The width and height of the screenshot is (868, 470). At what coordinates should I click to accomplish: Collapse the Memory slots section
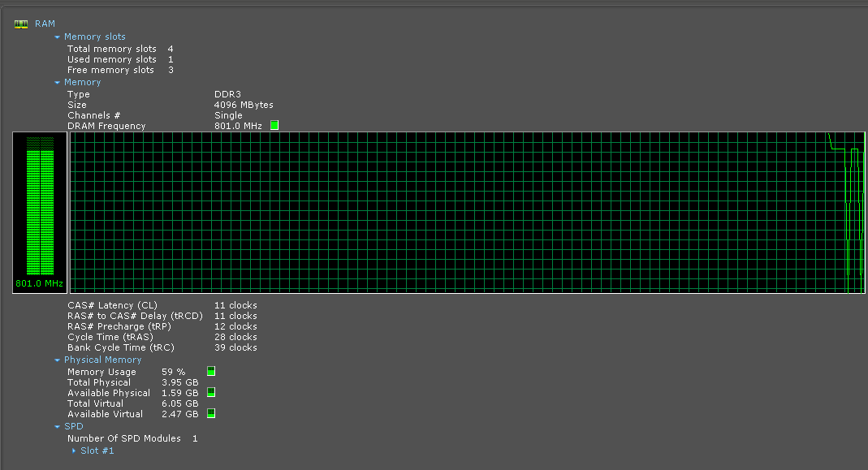click(57, 37)
